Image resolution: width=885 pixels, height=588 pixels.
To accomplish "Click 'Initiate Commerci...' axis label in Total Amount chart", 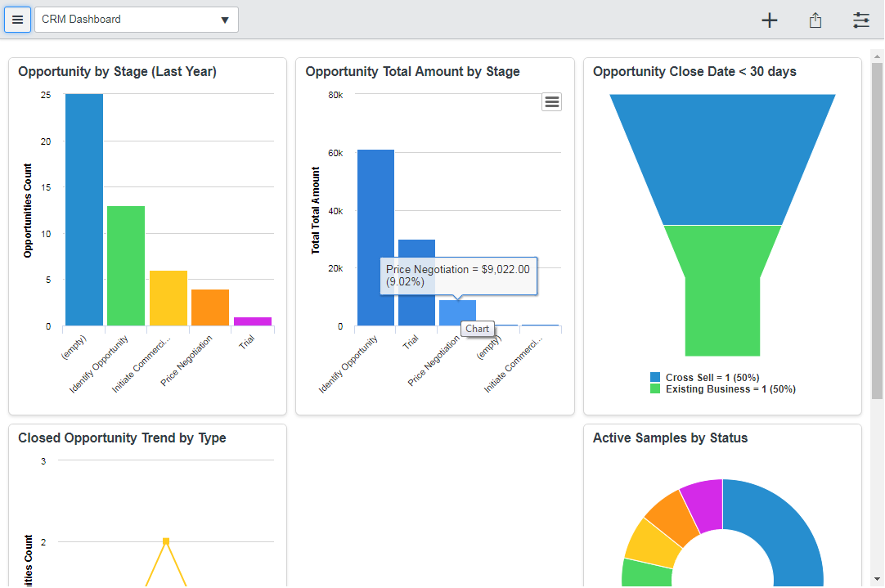I will pyautogui.click(x=513, y=364).
